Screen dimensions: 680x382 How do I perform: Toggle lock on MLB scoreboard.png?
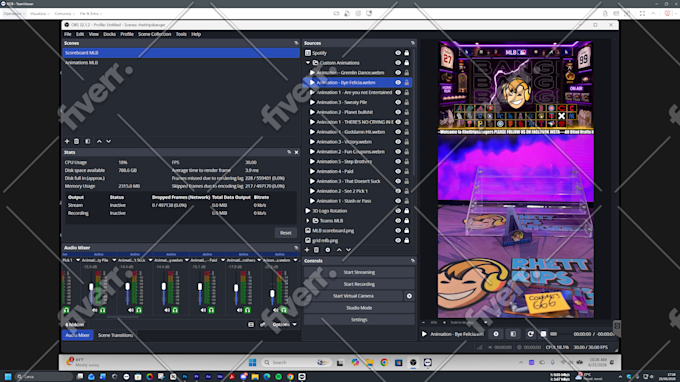407,230
